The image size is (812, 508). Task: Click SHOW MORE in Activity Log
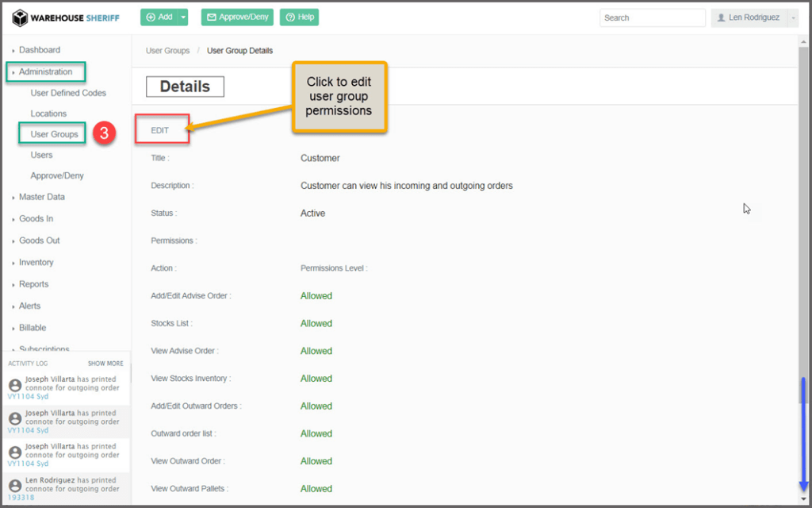pyautogui.click(x=105, y=364)
